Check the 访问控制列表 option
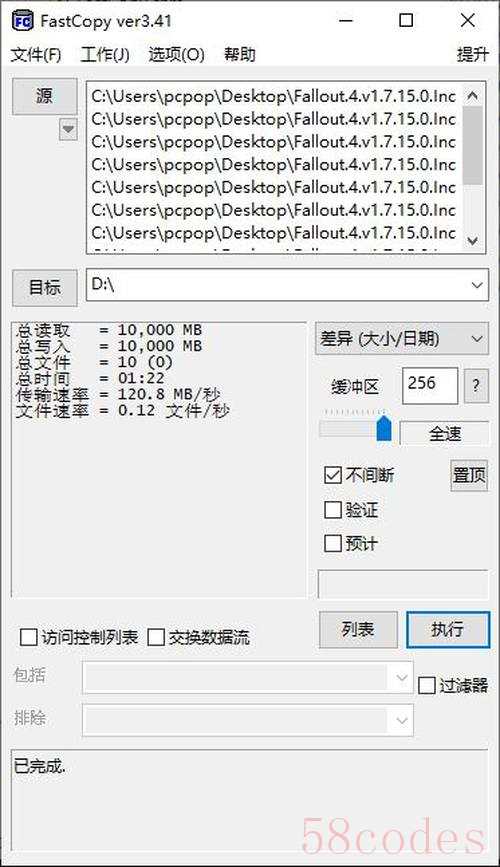 (x=28, y=638)
